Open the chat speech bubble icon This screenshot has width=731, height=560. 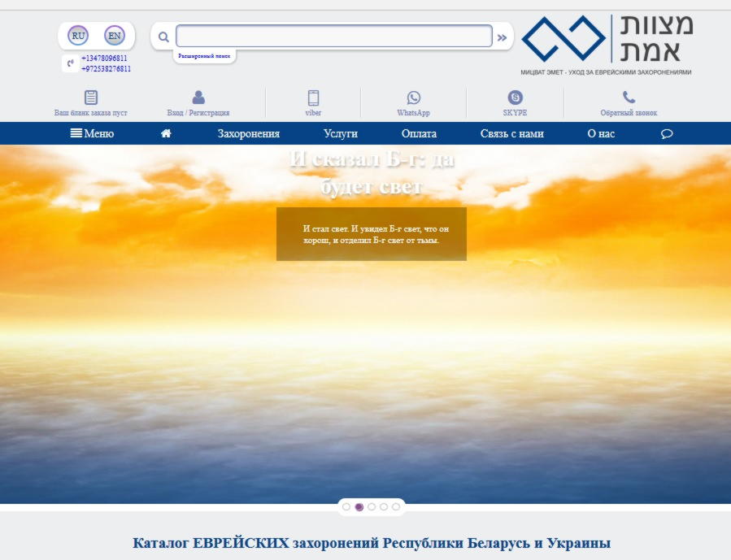[667, 134]
